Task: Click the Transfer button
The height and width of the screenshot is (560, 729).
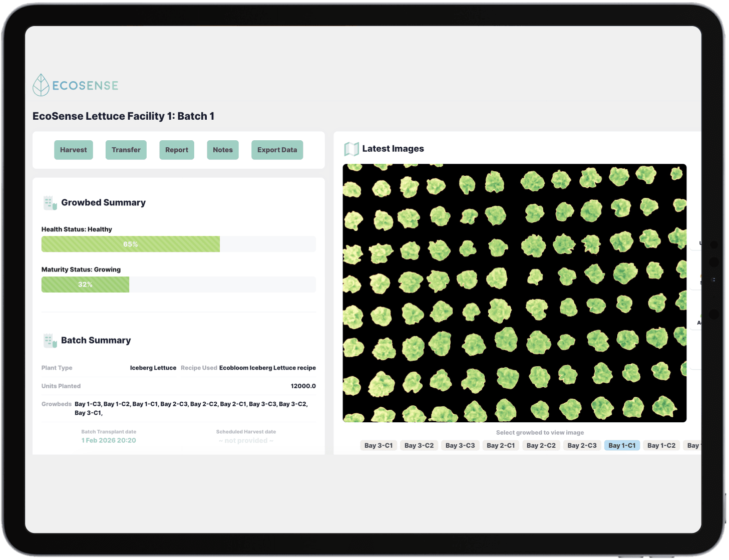Action: coord(126,150)
